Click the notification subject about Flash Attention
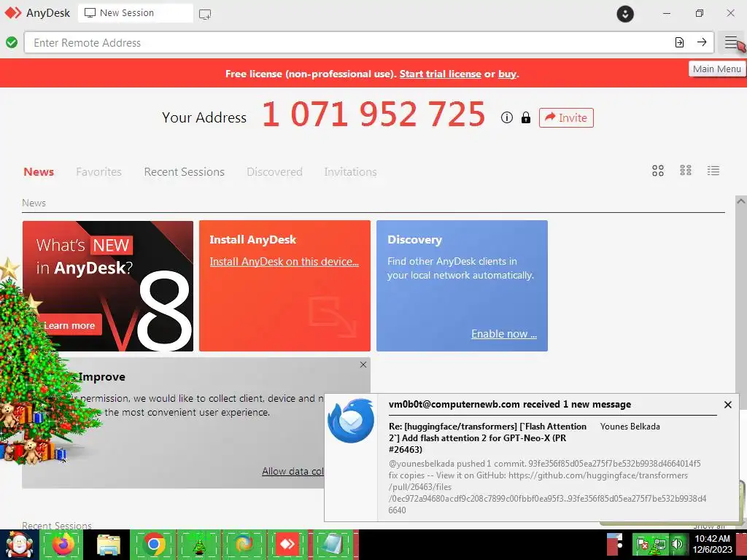747x560 pixels. click(x=487, y=437)
